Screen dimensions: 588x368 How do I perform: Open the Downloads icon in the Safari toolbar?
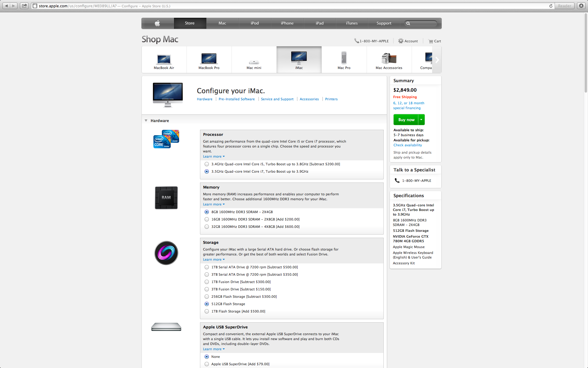pyautogui.click(x=581, y=6)
